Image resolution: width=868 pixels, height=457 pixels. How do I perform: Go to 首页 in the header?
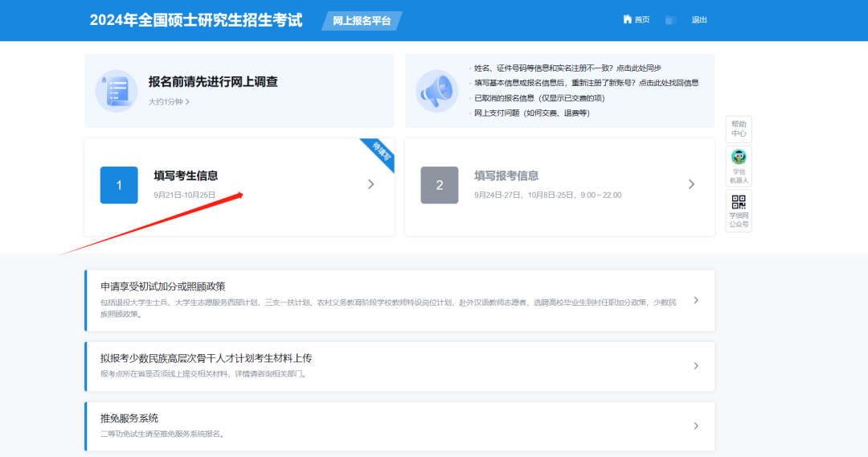click(642, 20)
